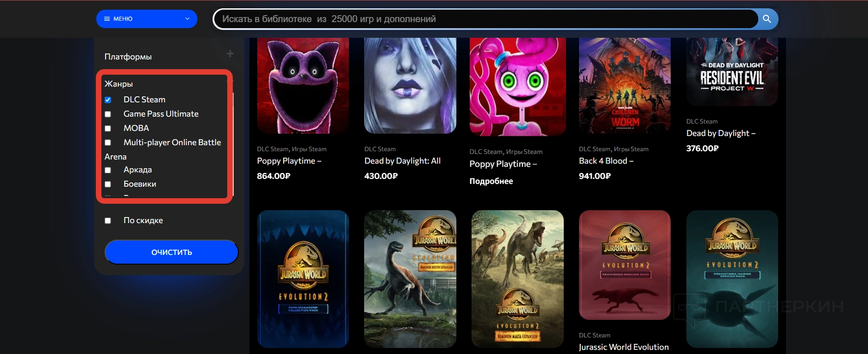Open Poppy Playtime title above Подробнее
868x354 pixels.
[503, 164]
